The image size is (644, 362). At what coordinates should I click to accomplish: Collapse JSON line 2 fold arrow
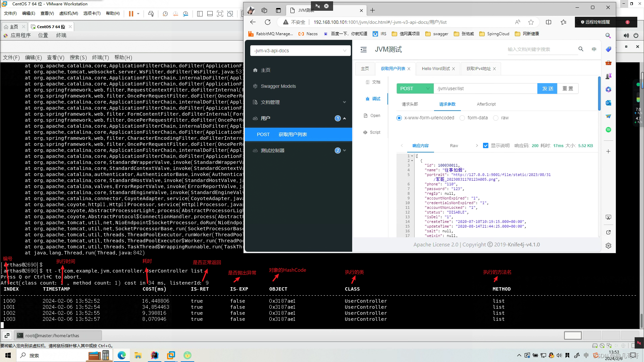click(412, 161)
